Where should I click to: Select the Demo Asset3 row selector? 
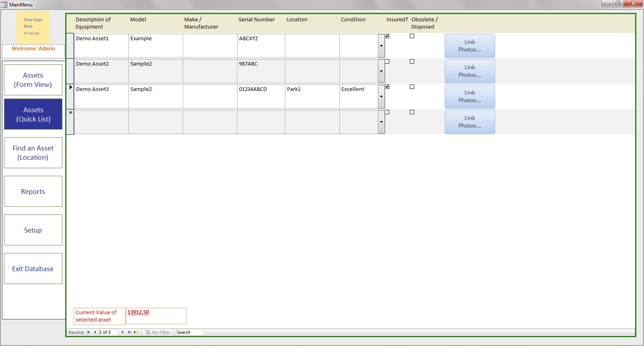70,96
